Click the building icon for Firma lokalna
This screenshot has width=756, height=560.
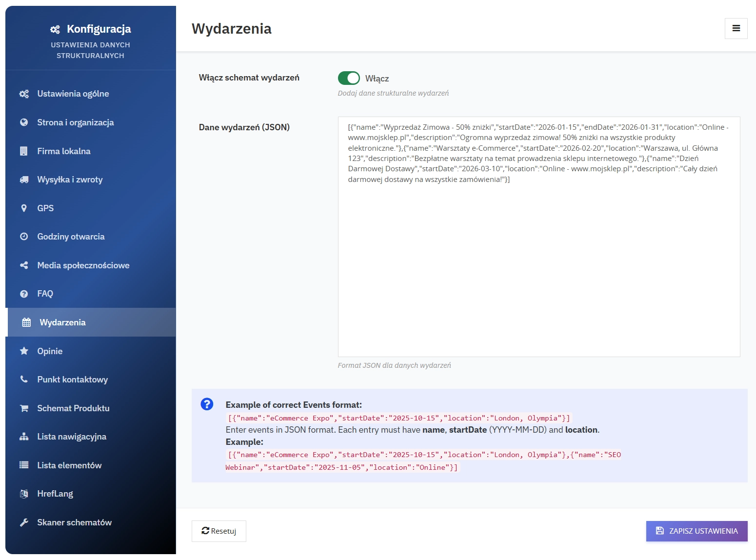(24, 151)
